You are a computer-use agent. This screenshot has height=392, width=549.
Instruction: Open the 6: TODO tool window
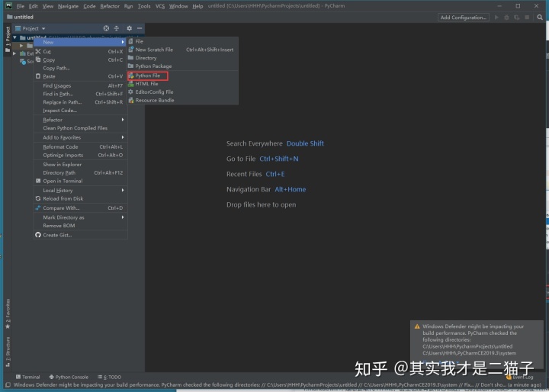110,377
